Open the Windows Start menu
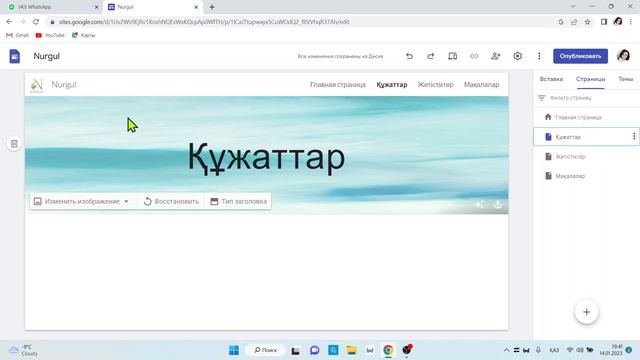This screenshot has height=360, width=640. pyautogui.click(x=234, y=350)
